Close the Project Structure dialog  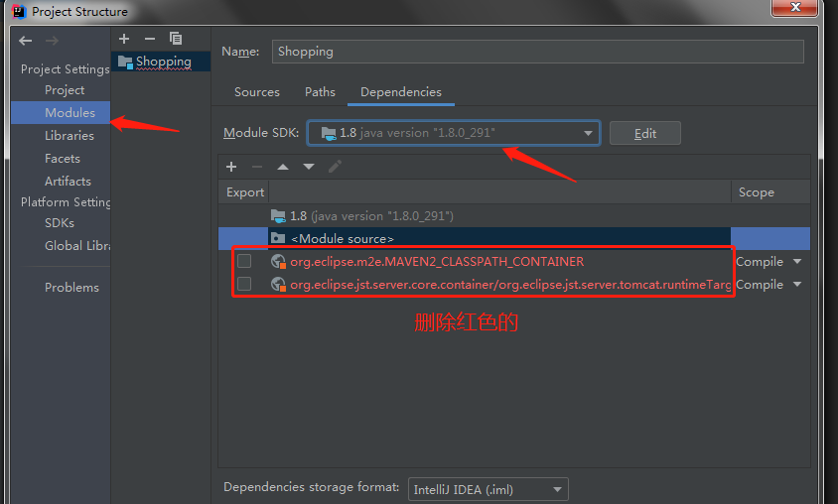pyautogui.click(x=794, y=7)
